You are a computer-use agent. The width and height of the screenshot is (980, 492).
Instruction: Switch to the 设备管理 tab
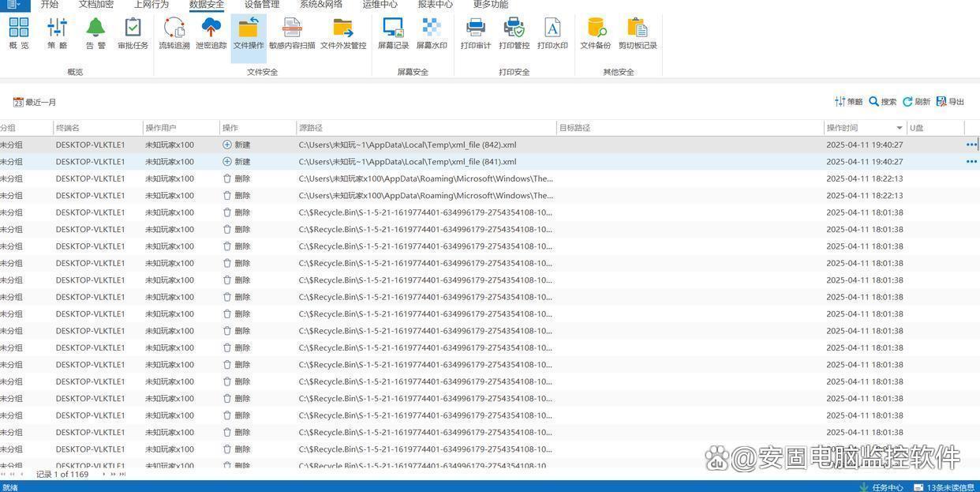[261, 5]
